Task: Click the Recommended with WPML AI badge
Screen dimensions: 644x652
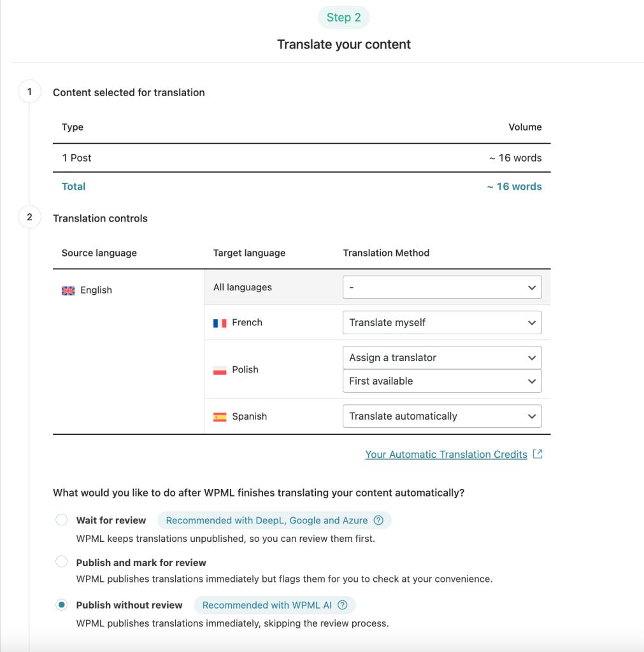Action: 275,605
